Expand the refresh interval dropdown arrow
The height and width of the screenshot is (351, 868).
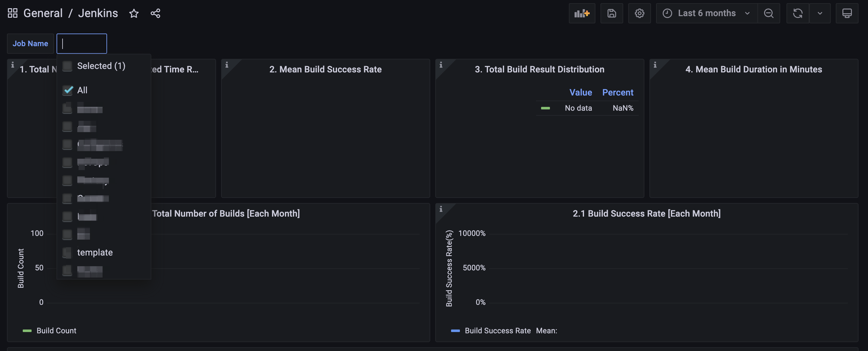pyautogui.click(x=819, y=13)
